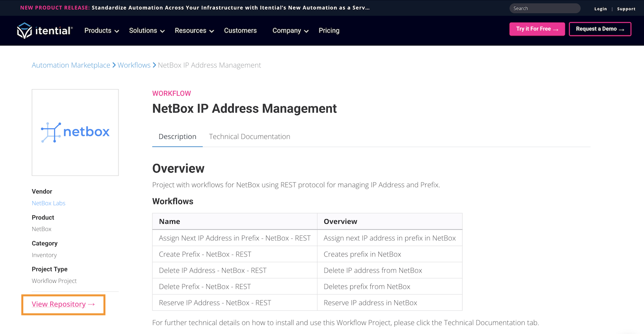Switch to the Technical Documentation tab

pyautogui.click(x=250, y=137)
